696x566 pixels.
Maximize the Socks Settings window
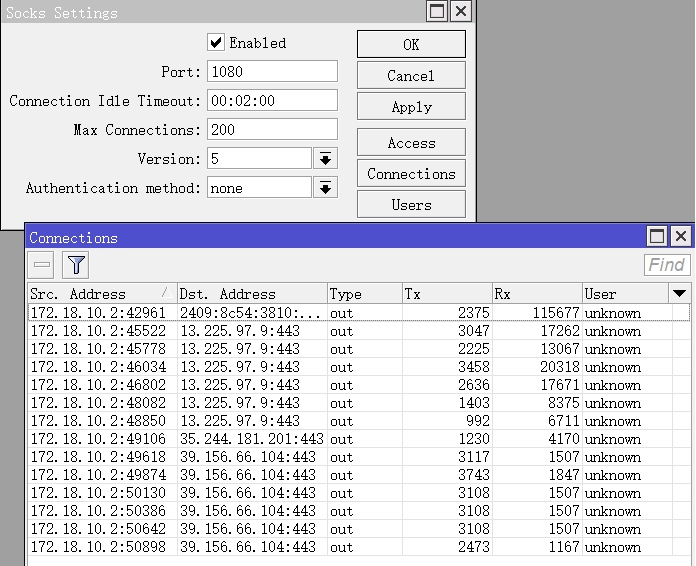[436, 11]
